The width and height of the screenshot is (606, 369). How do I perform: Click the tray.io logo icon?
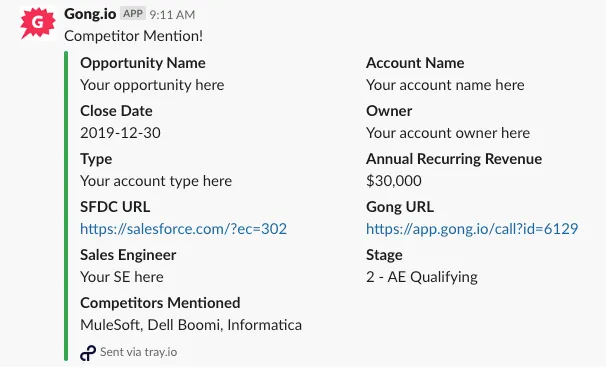point(88,352)
